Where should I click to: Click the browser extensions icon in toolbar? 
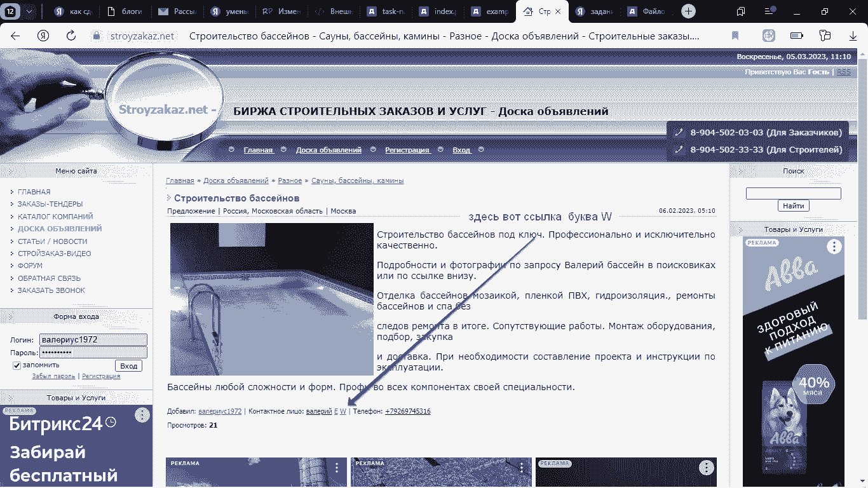825,36
